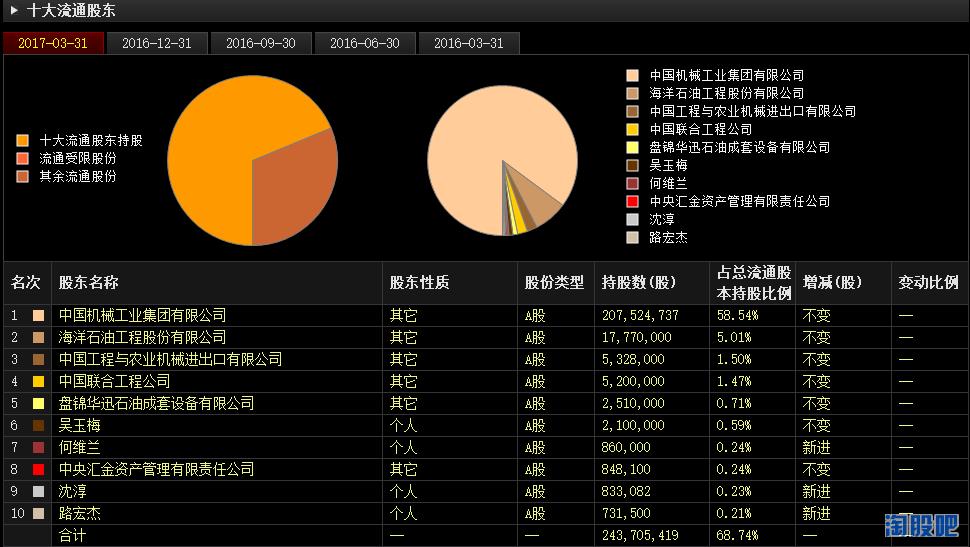Click the 变动比例 column header
The image size is (970, 547).
(929, 283)
